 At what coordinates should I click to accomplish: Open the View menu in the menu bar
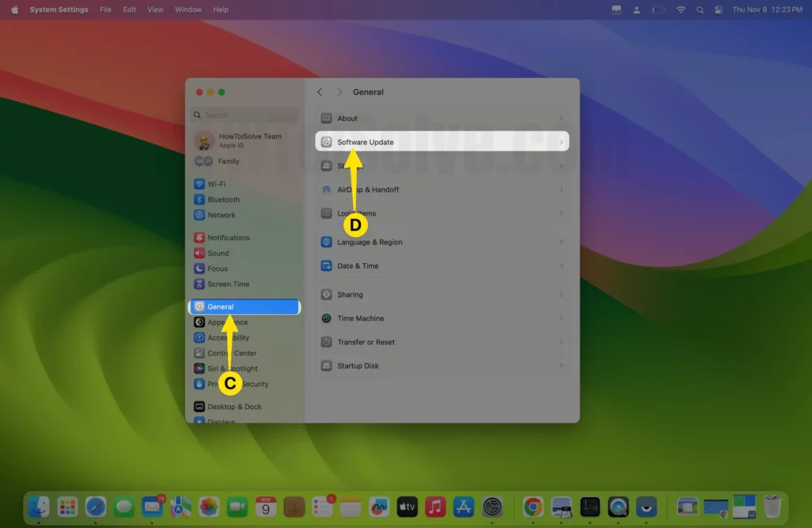(x=155, y=10)
